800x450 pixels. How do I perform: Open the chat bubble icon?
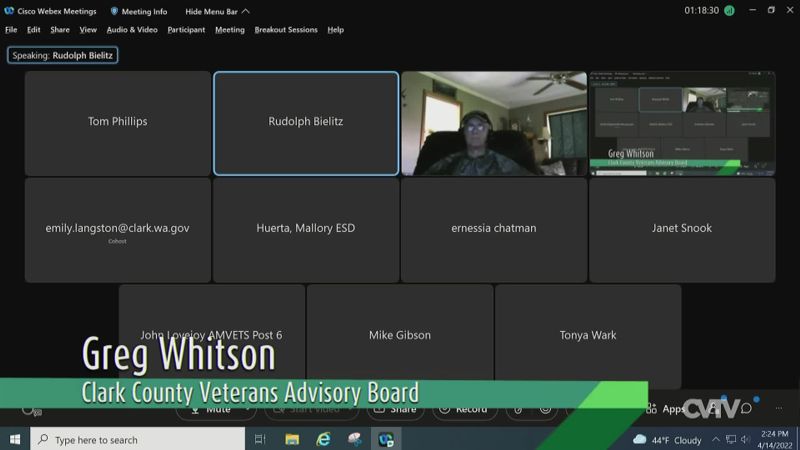coord(746,409)
